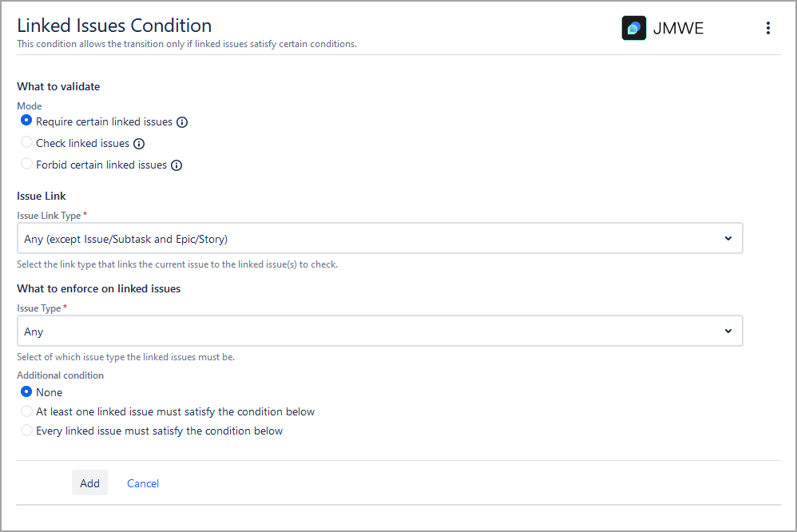
Task: Click the JMWE app logo icon
Action: click(634, 28)
